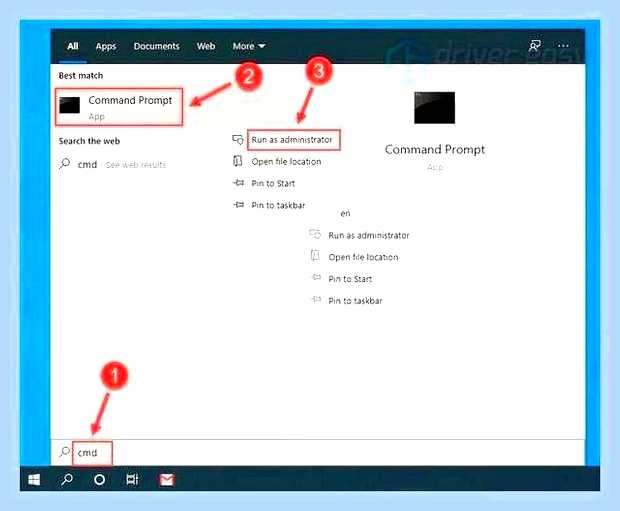Open Cortana circle on the taskbar
The image size is (620, 511).
click(99, 480)
